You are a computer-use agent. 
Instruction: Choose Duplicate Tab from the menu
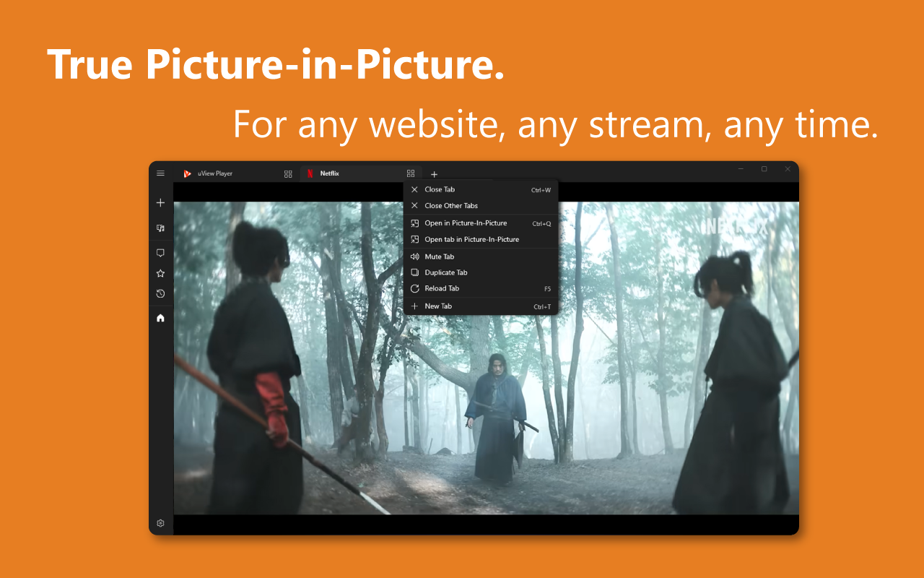[x=445, y=272]
